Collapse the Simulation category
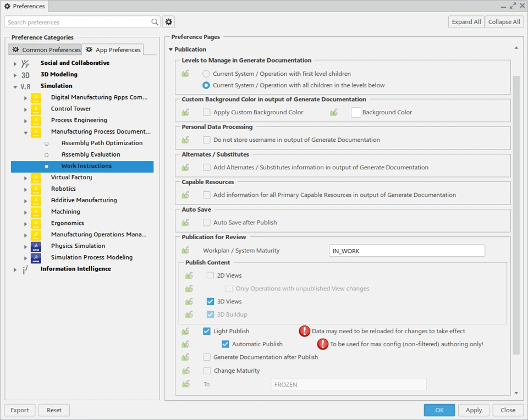 click(15, 87)
